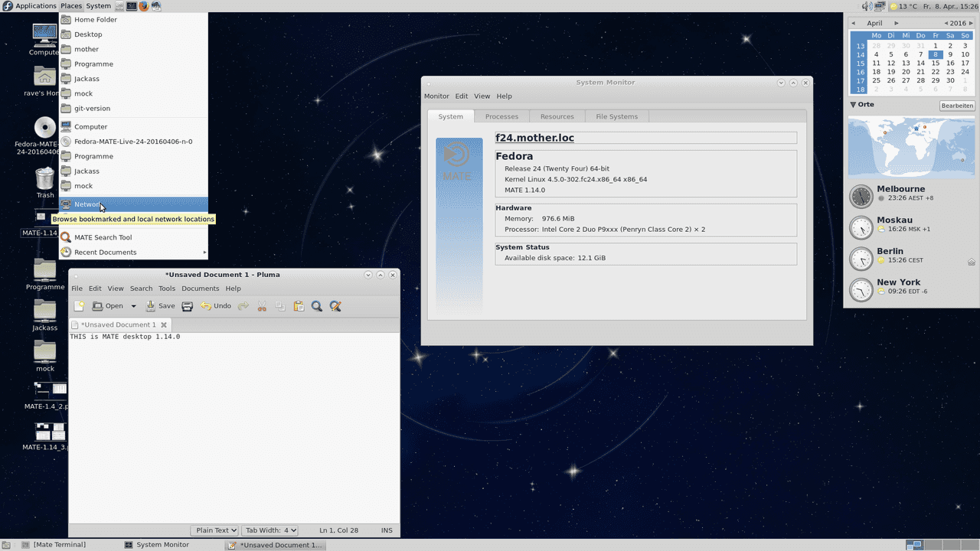980x551 pixels.
Task: Click the Paste clipboard icon in Pluma
Action: pyautogui.click(x=299, y=306)
